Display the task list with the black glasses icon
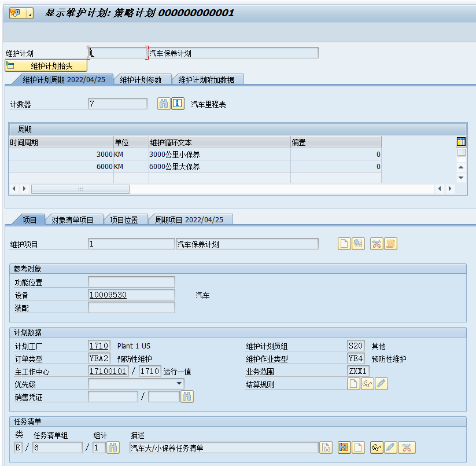The width and height of the screenshot is (476, 466). click(x=377, y=447)
